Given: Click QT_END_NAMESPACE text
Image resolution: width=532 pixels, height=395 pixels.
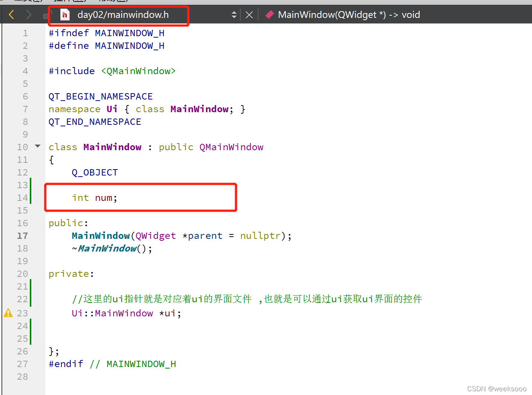Looking at the screenshot, I should 95,122.
